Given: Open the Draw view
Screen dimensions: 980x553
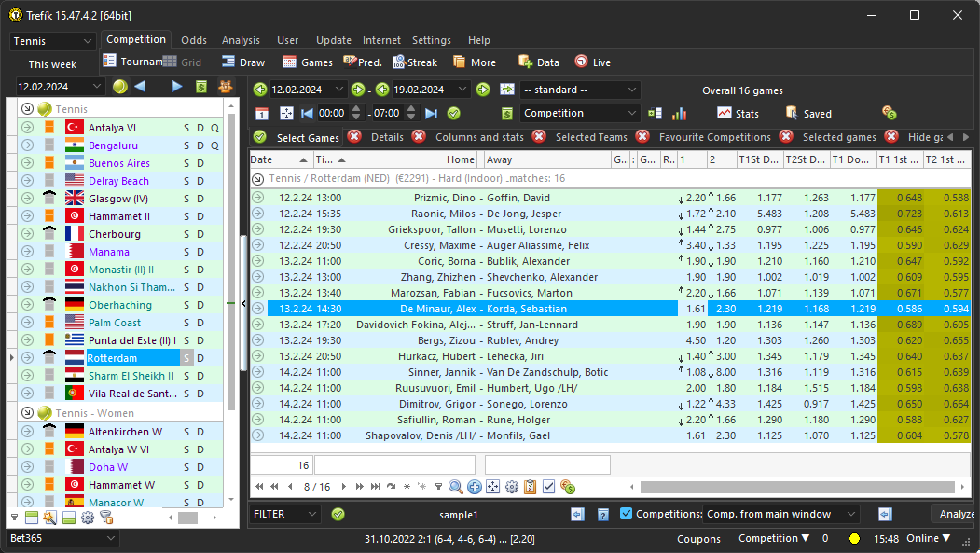Looking at the screenshot, I should tap(243, 62).
